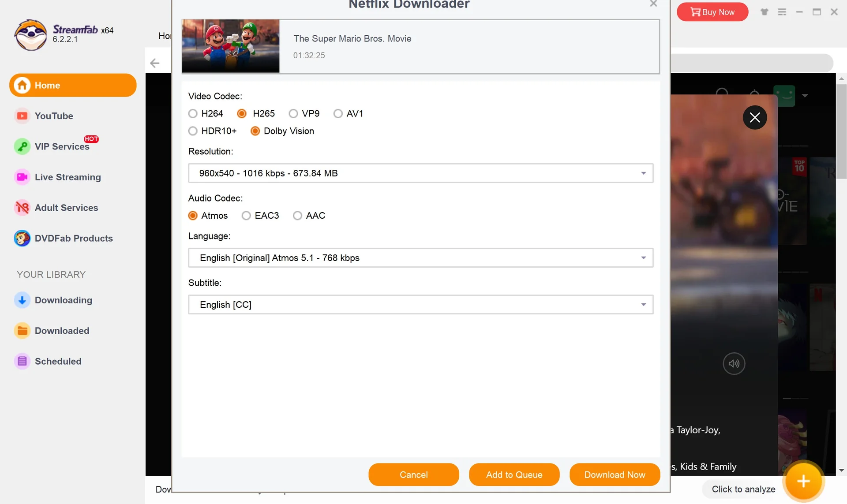
Task: Open the Resolution dropdown
Action: click(420, 173)
